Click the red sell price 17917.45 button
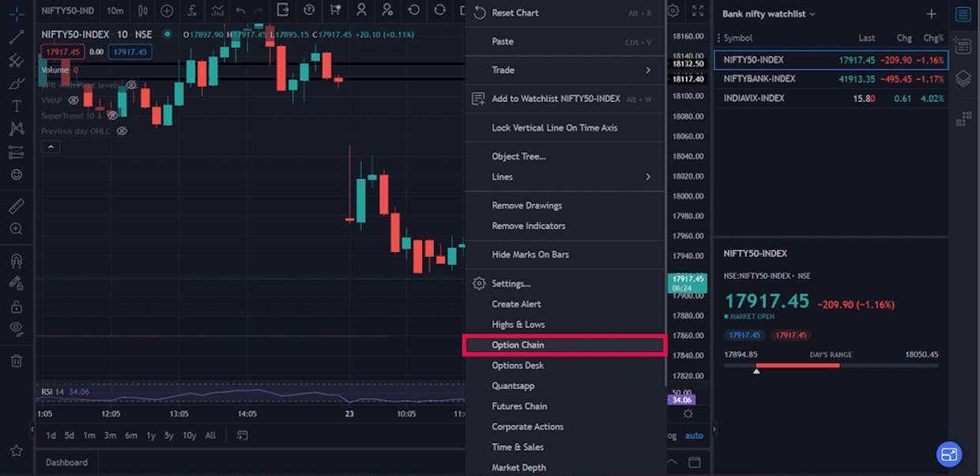980x476 pixels. pos(63,52)
